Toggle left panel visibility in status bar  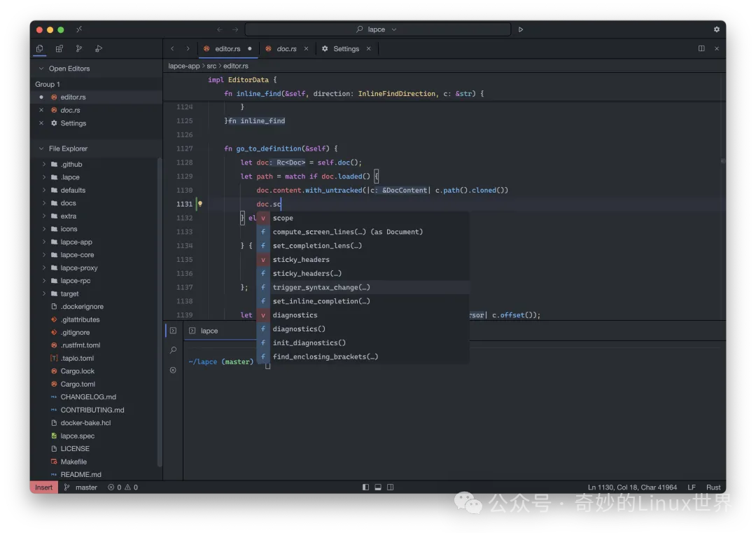[x=365, y=487]
